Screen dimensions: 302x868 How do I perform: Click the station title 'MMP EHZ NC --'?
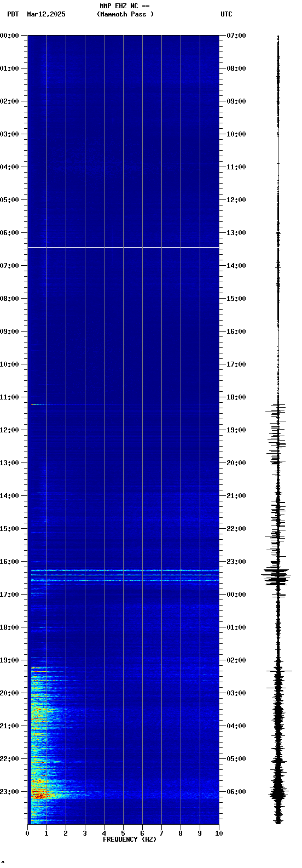[x=124, y=6]
